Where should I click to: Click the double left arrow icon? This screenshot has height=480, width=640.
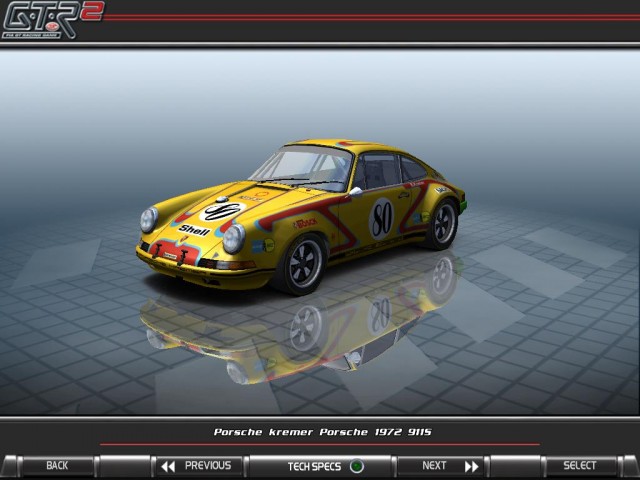tap(168, 466)
